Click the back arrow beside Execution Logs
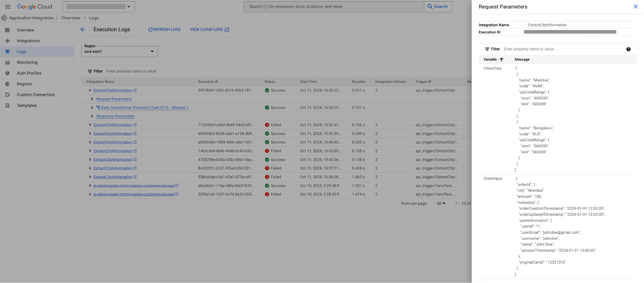 83,29
